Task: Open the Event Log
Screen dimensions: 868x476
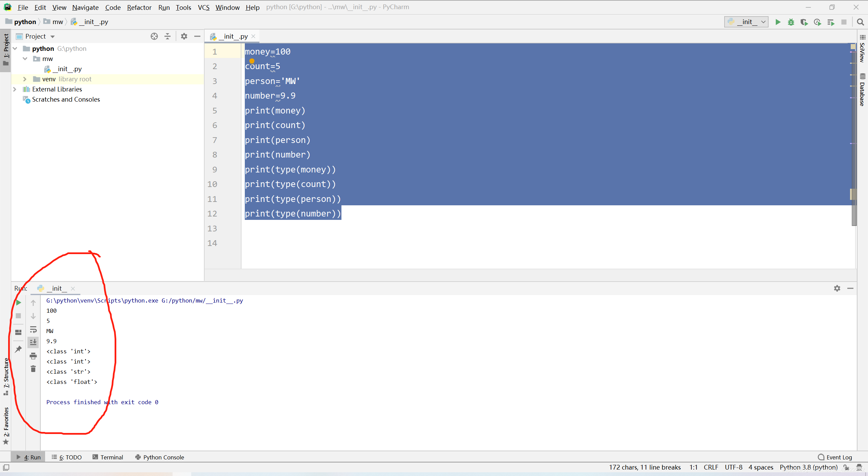Action: pos(835,457)
